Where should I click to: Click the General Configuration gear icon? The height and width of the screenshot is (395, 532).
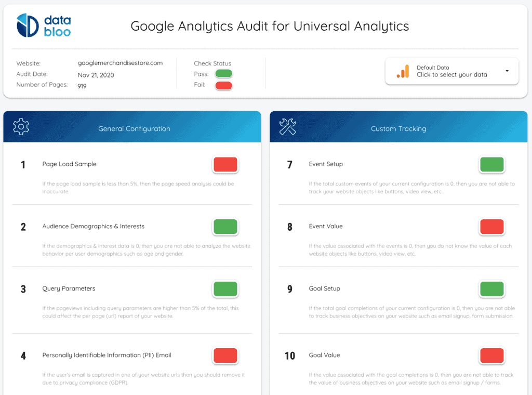(x=21, y=127)
